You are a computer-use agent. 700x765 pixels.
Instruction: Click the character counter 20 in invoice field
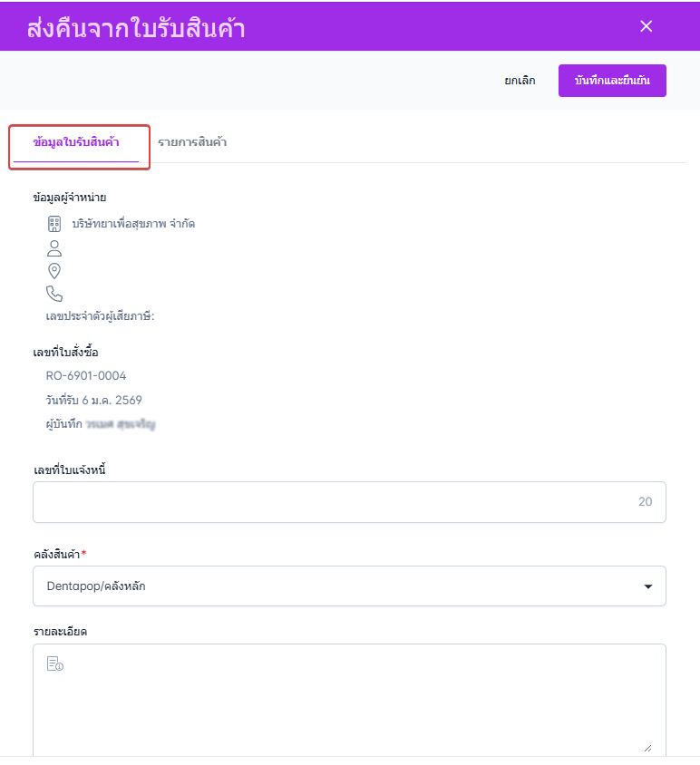click(646, 501)
